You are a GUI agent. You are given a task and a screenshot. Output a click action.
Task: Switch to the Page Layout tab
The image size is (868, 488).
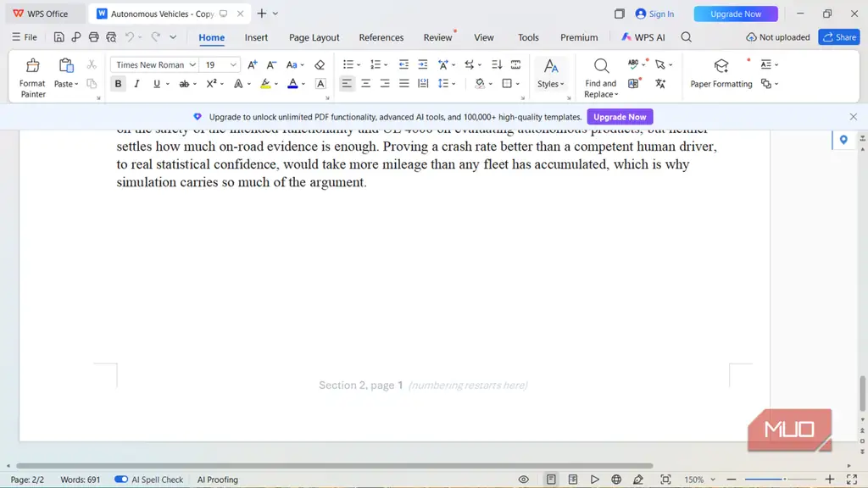(x=314, y=37)
